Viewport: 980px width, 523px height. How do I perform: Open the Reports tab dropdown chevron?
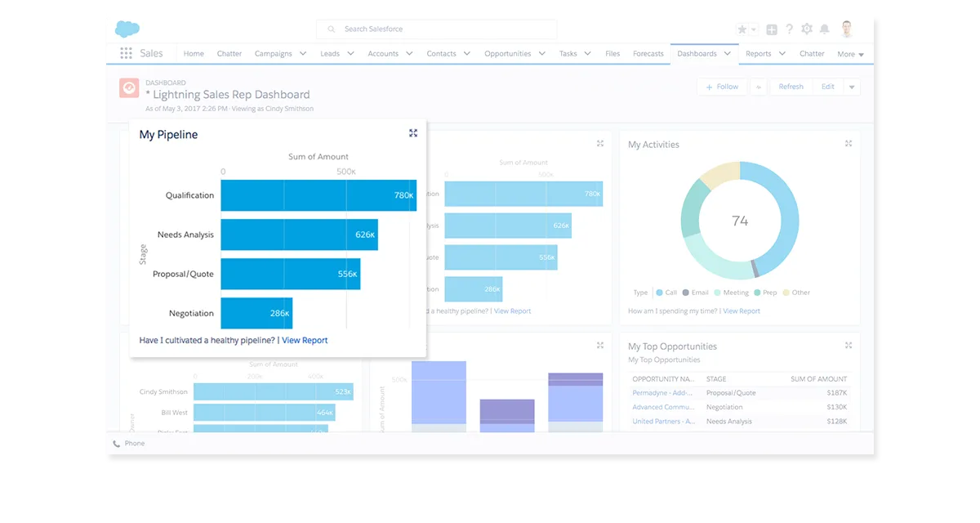(x=782, y=54)
